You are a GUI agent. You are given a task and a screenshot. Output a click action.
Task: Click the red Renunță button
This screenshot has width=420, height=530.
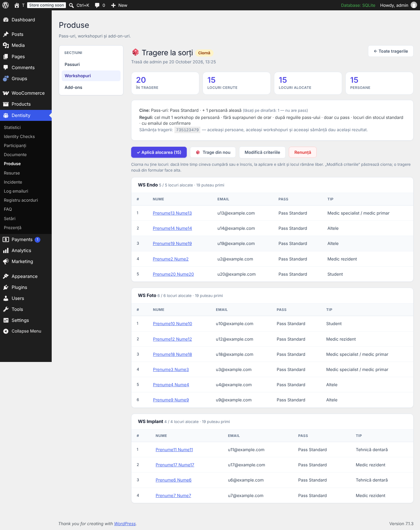303,152
